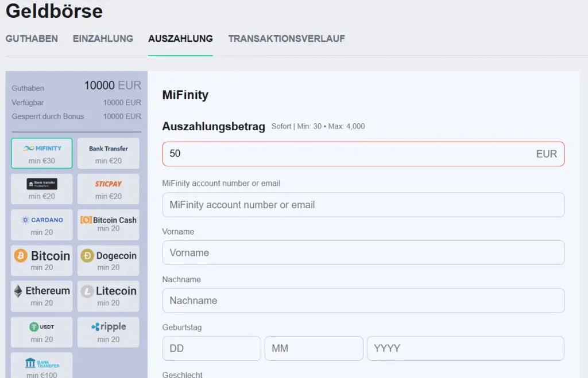Focus the birthday MM field
This screenshot has height=378, width=588.
tap(314, 348)
